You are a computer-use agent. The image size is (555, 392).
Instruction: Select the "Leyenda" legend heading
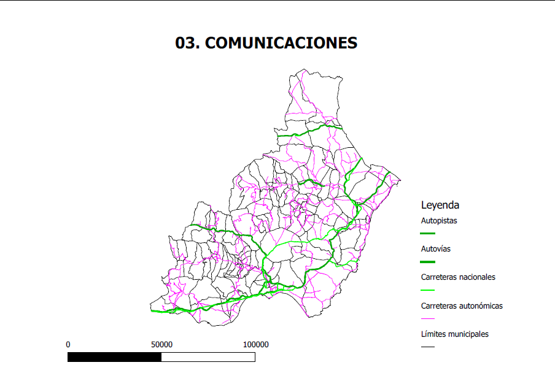coord(440,205)
